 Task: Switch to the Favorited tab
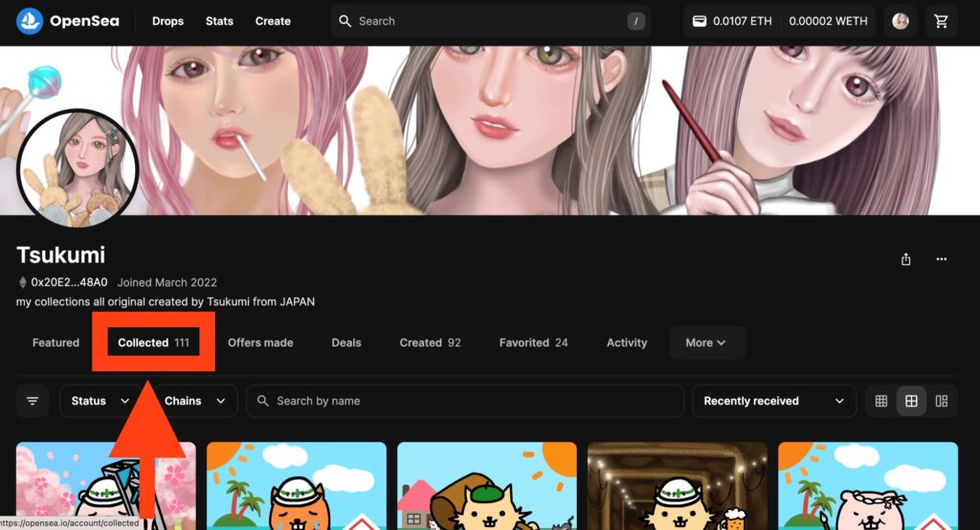pos(533,342)
